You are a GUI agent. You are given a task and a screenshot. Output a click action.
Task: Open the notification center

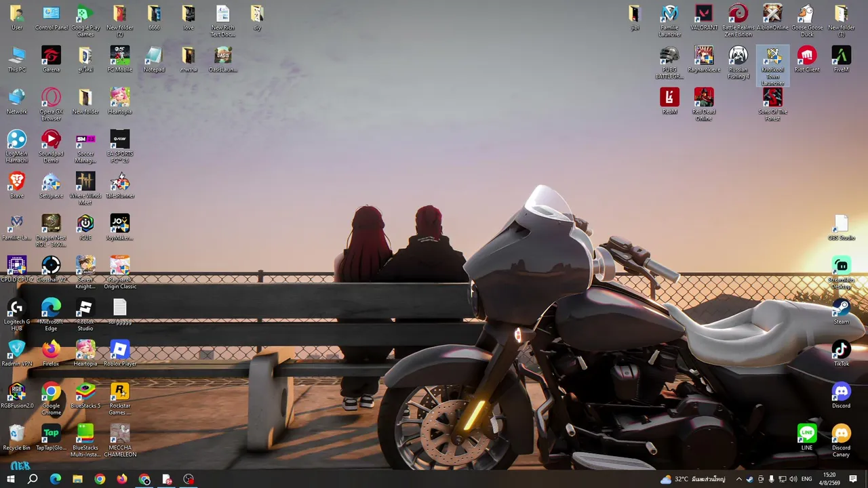[x=853, y=479]
